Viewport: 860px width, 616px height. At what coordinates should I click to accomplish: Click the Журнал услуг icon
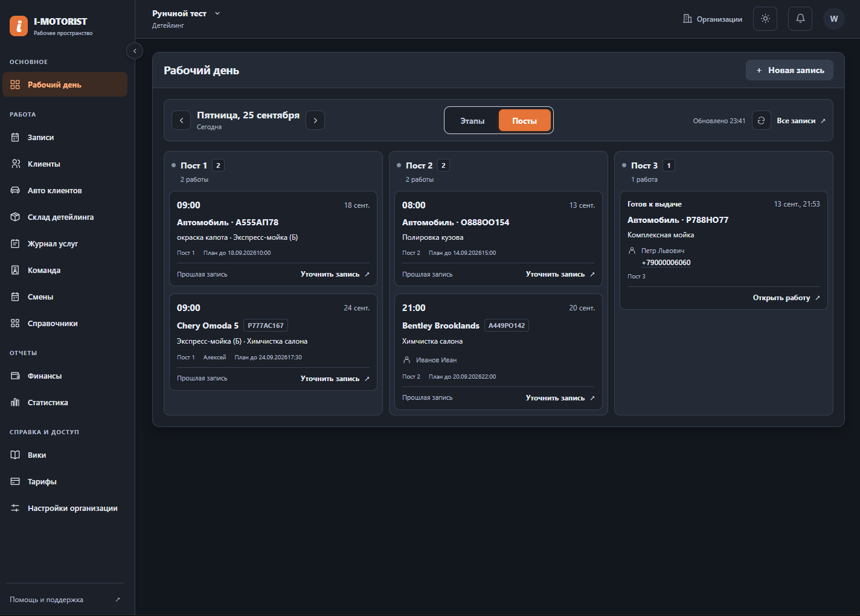16,243
